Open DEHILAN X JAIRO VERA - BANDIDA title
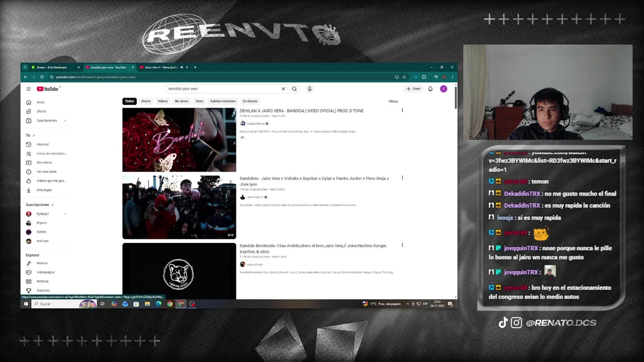 pyautogui.click(x=301, y=111)
